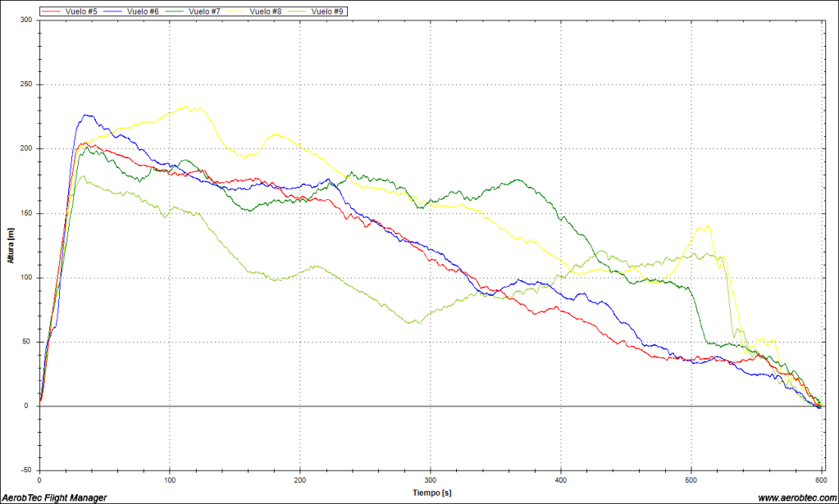Select the Vuelo #8 legend entry

point(264,11)
